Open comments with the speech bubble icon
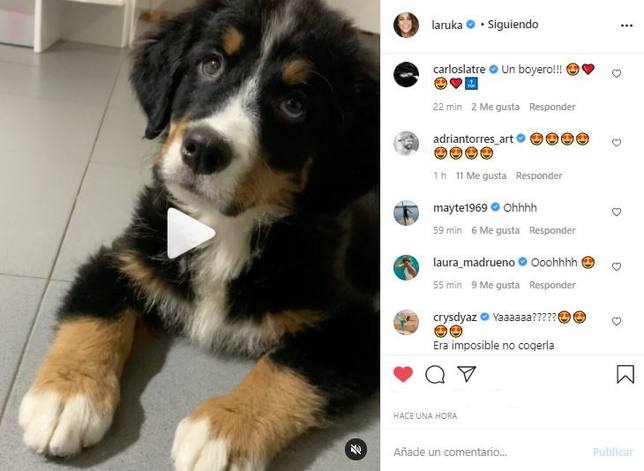The image size is (644, 471). click(435, 375)
